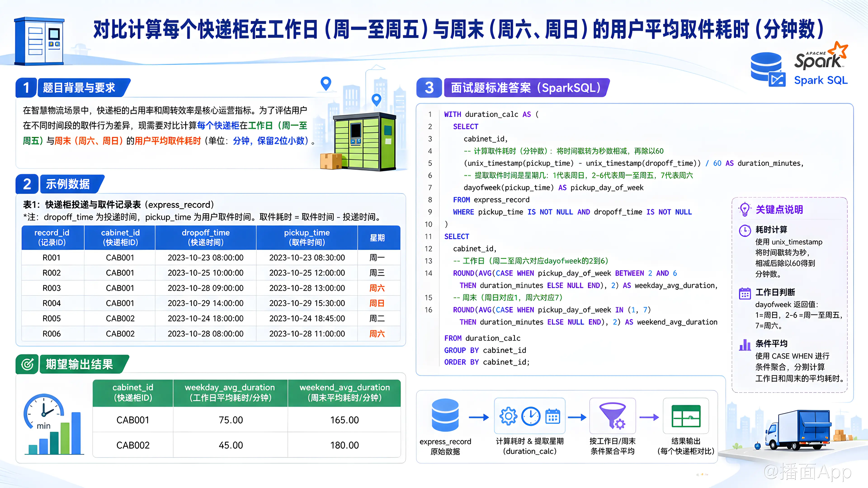
Task: Click the bar chart icon beside 条件平均
Action: click(x=745, y=345)
